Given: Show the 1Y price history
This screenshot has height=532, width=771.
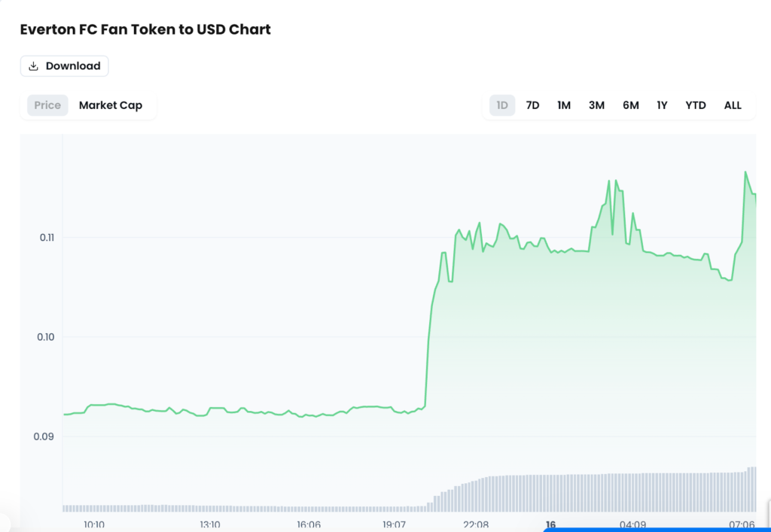Looking at the screenshot, I should (x=662, y=105).
